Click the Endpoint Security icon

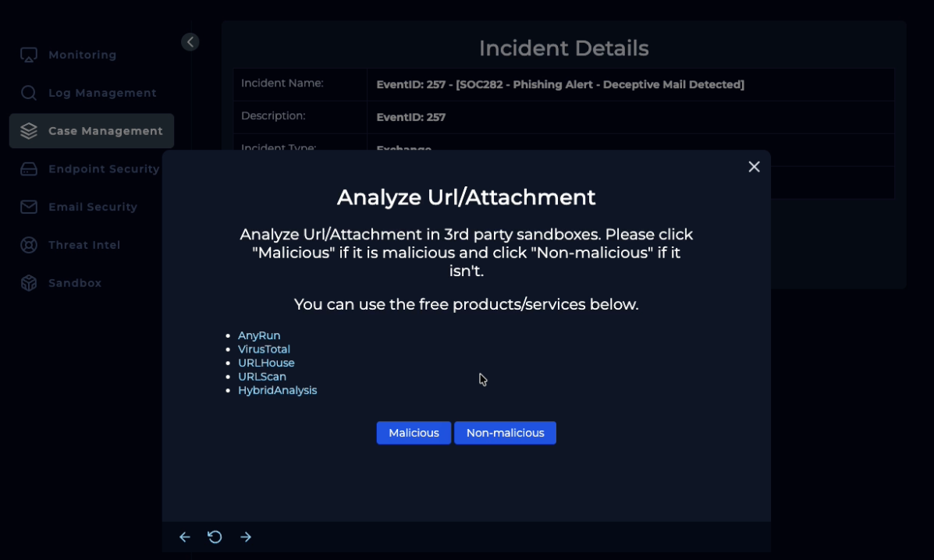pyautogui.click(x=29, y=169)
